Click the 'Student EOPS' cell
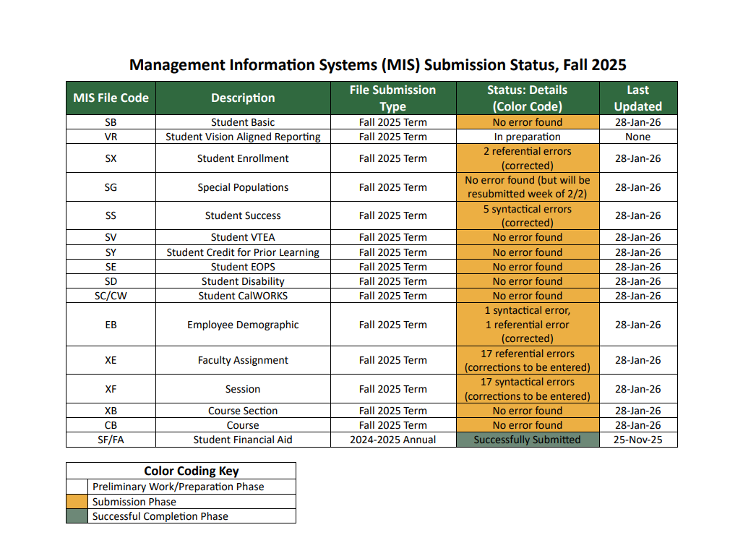756x543 pixels. 243,267
